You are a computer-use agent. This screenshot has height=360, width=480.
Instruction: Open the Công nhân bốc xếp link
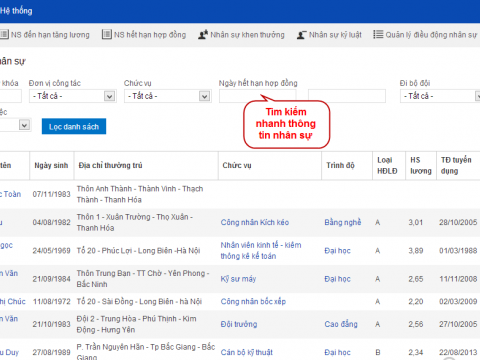(x=253, y=301)
